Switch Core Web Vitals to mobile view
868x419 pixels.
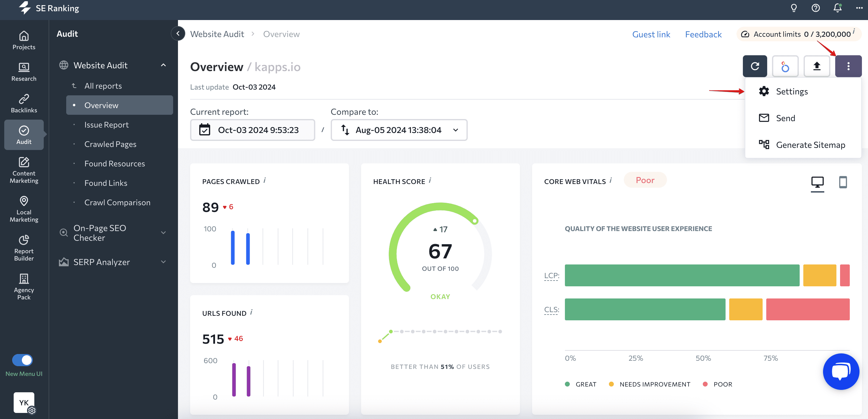click(x=843, y=182)
